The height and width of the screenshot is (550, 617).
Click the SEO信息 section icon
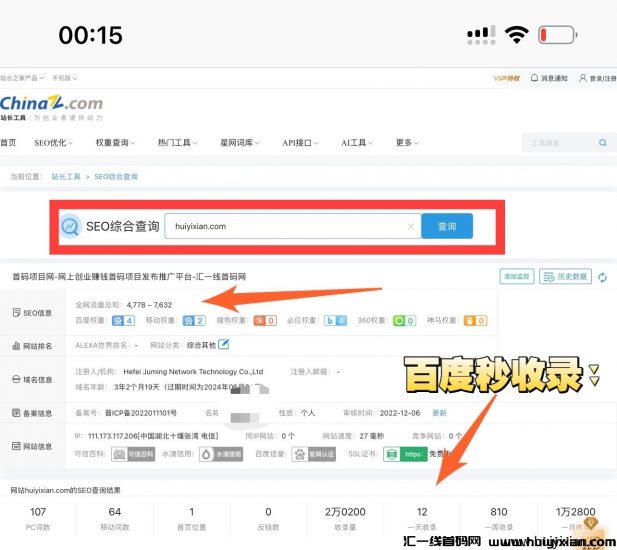16,313
